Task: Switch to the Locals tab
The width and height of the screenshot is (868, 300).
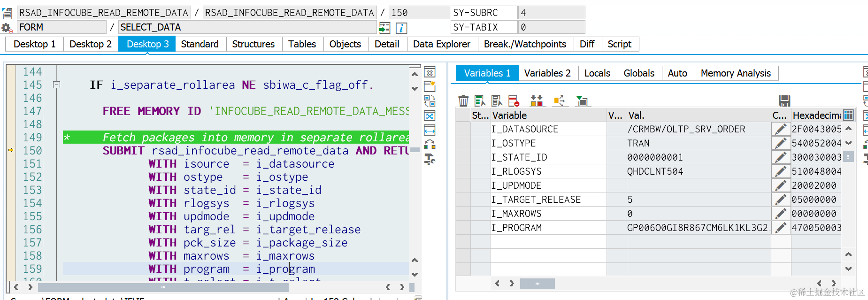Action: [x=598, y=73]
